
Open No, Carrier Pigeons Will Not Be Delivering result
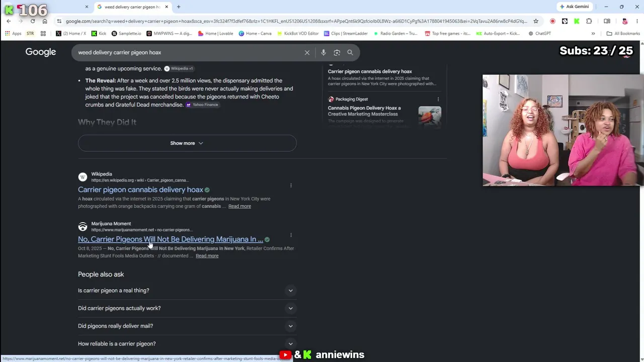tap(171, 239)
